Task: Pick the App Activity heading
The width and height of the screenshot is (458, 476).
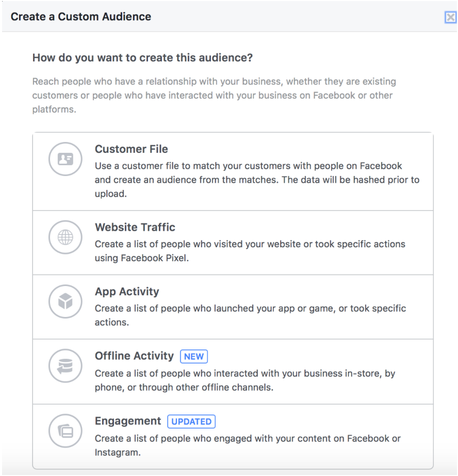Action: tap(127, 292)
